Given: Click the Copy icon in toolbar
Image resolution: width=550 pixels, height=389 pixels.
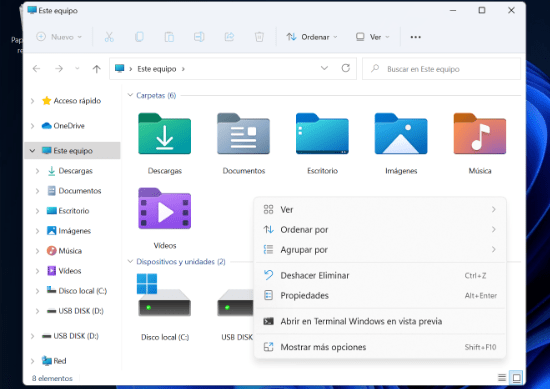Looking at the screenshot, I should (139, 37).
